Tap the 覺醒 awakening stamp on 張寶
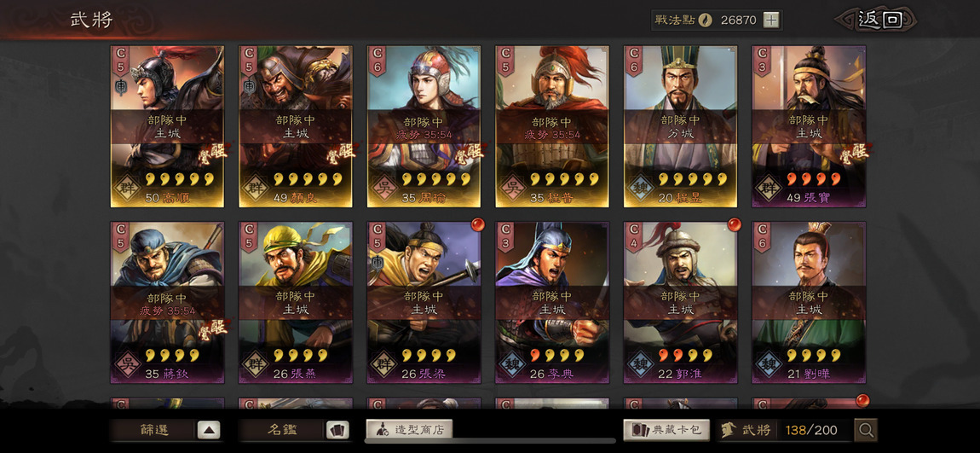 pyautogui.click(x=855, y=153)
